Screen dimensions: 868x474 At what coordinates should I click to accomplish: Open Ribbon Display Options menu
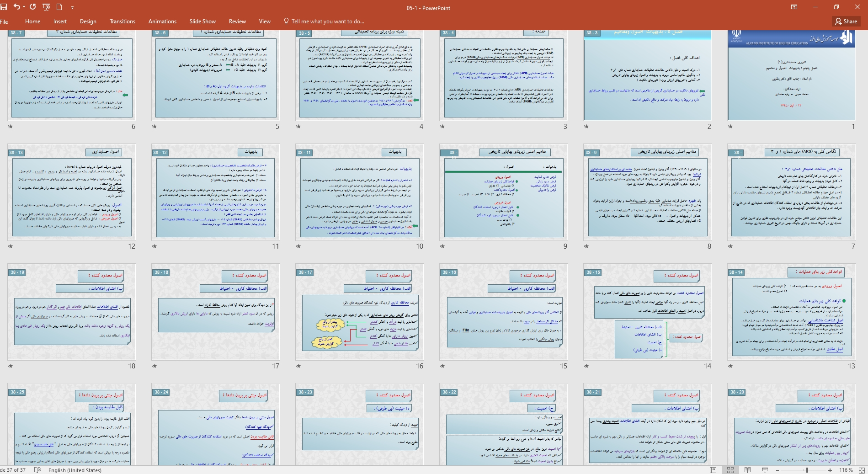tap(794, 7)
